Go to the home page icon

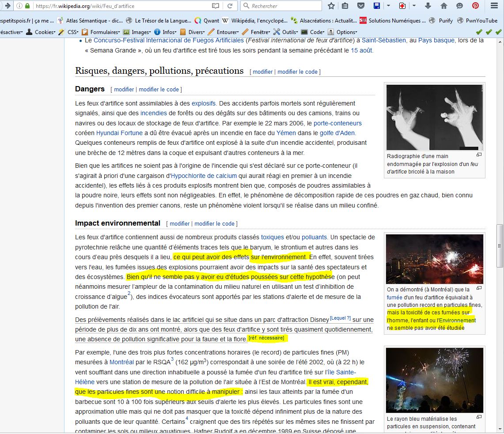pyautogui.click(x=444, y=6)
